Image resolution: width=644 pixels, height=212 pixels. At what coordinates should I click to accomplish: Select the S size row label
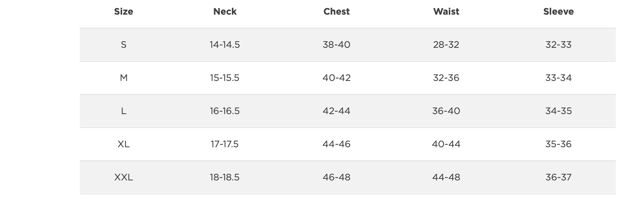[124, 45]
